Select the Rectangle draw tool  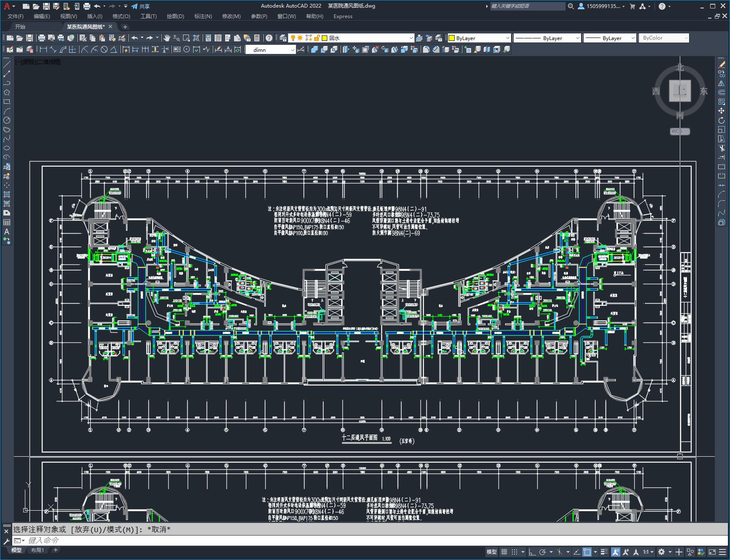point(7,102)
